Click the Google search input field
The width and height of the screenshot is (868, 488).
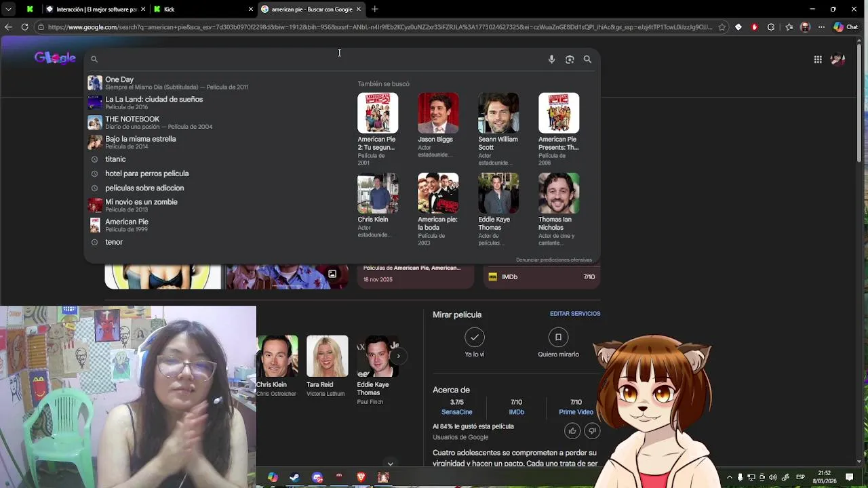pyautogui.click(x=322, y=60)
